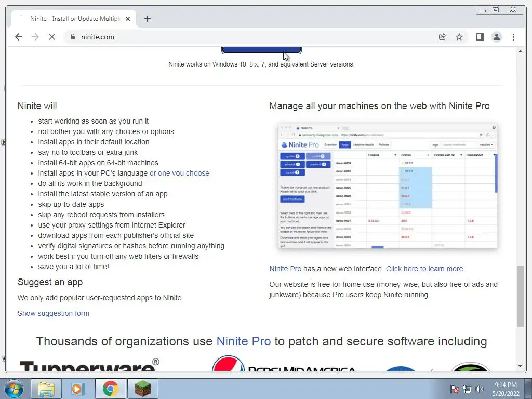The height and width of the screenshot is (399, 532).
Task: Open the Windows Start menu
Action: tap(14, 389)
